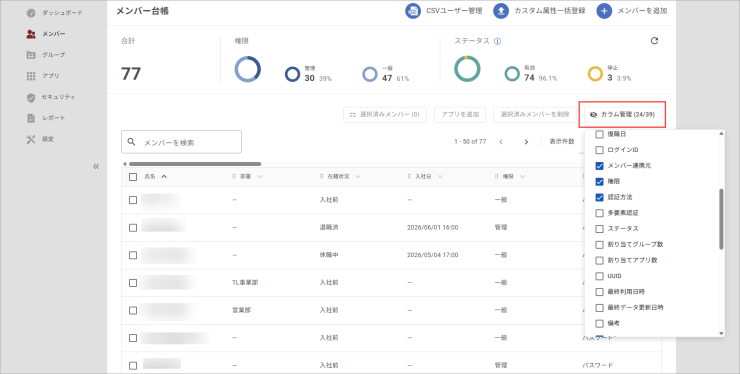The width and height of the screenshot is (740, 374).
Task: Open the 入社日 column filter chevron
Action: (440, 177)
